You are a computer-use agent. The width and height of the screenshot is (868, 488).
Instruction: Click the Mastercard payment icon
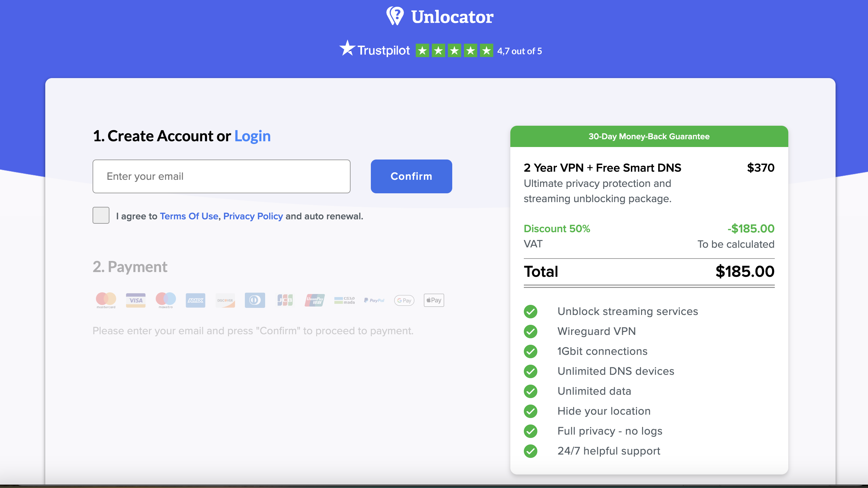pos(105,299)
